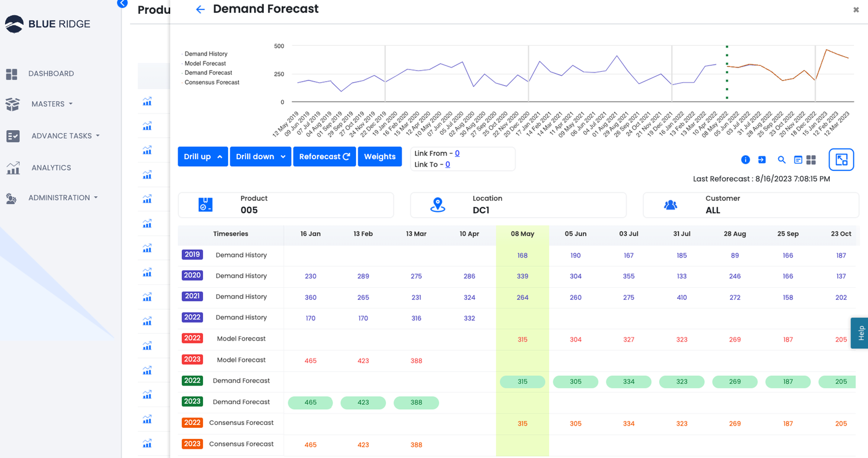Viewport: 868px width, 458px height.
Task: Open the Drill down dropdown
Action: pos(260,156)
